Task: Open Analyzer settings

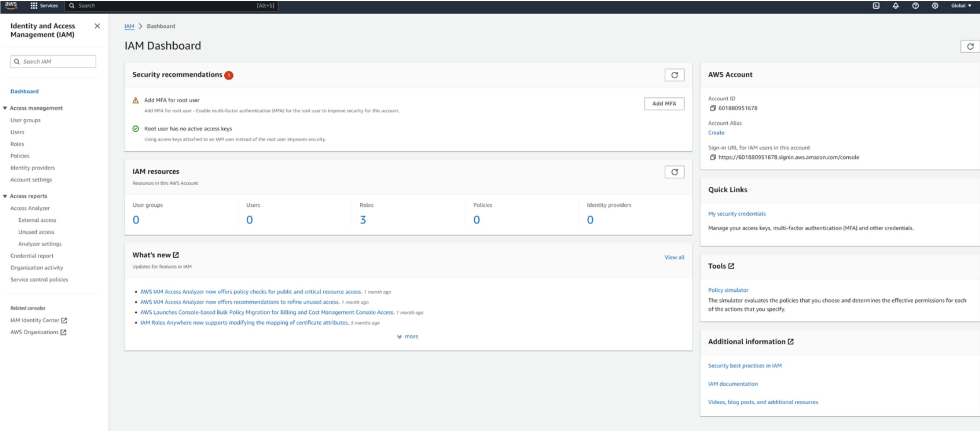Action: click(x=40, y=244)
